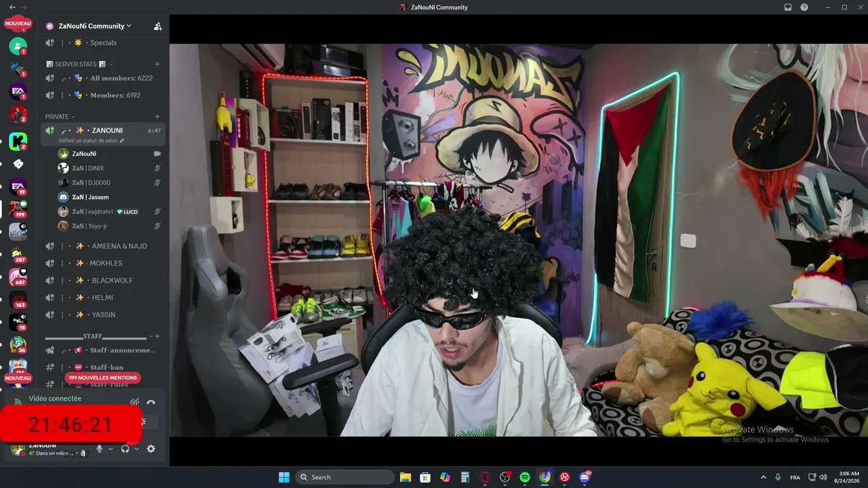Open the server with badge 163

[x=18, y=299]
